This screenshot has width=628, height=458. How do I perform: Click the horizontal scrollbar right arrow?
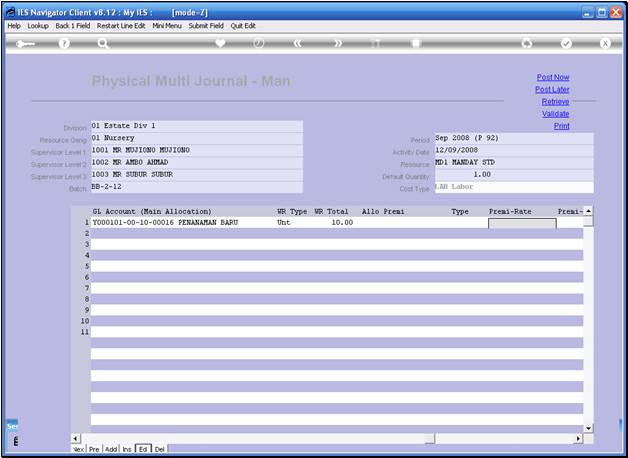578,439
